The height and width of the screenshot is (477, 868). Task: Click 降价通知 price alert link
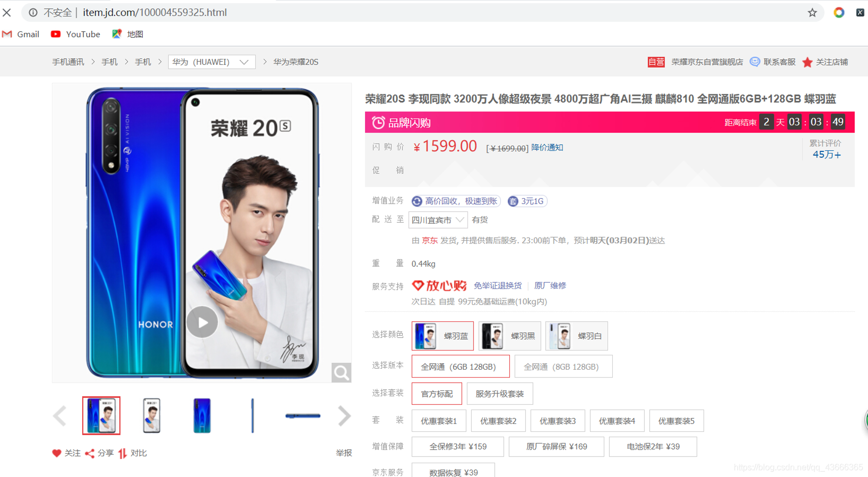point(547,148)
